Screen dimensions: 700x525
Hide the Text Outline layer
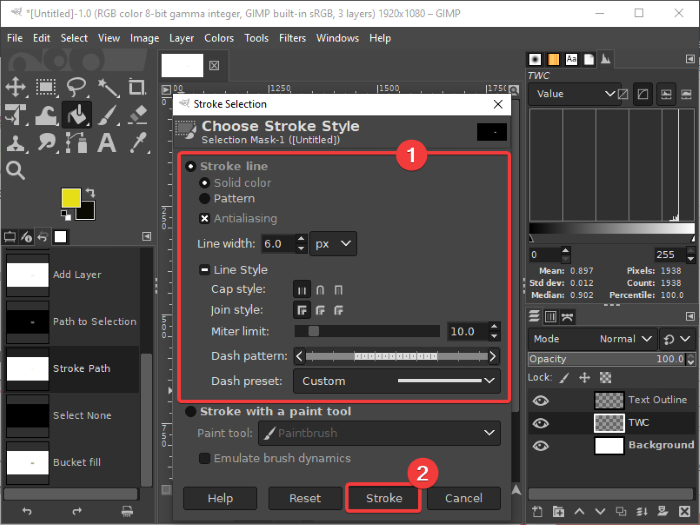(541, 400)
